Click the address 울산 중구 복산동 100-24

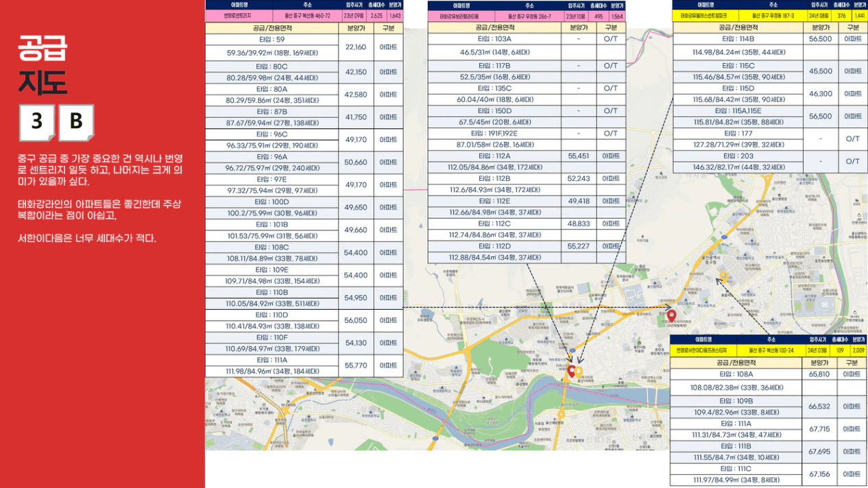(772, 350)
